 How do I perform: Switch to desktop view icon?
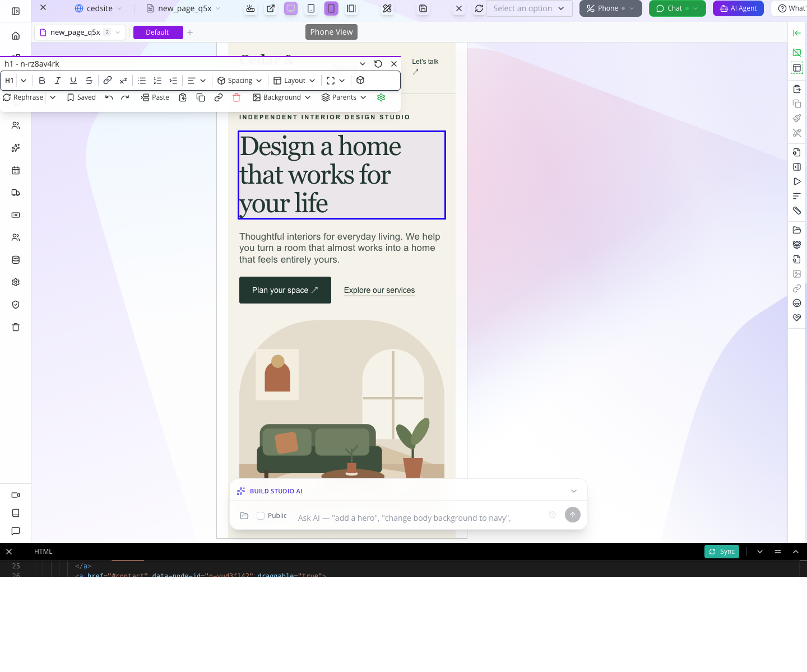tap(291, 8)
